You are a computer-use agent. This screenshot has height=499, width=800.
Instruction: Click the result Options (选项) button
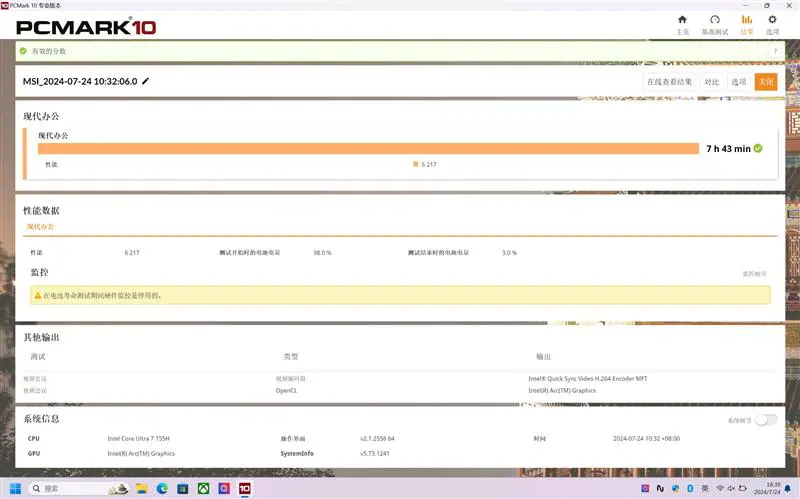pyautogui.click(x=739, y=82)
